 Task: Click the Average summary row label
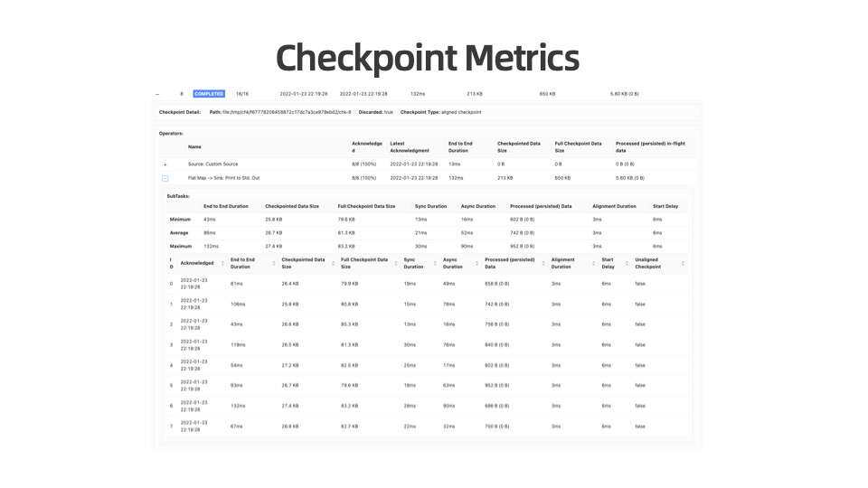(x=179, y=233)
